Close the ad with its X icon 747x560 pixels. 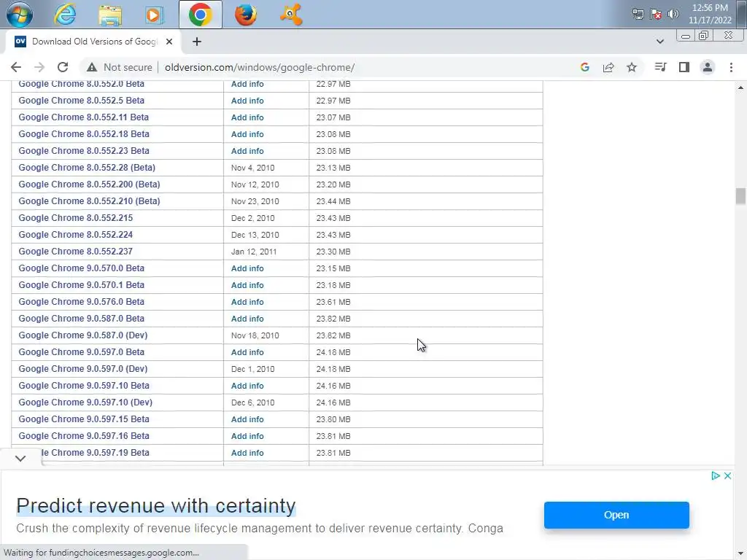pos(727,475)
